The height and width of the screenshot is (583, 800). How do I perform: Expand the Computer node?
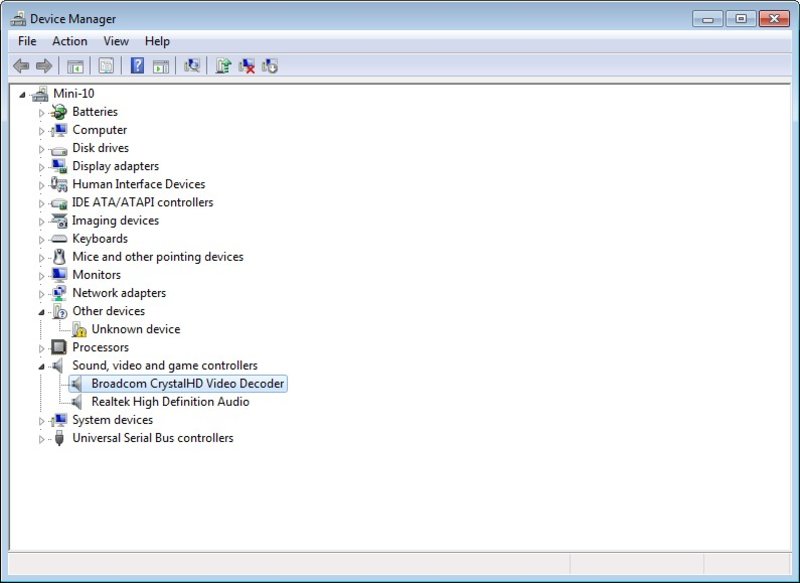tap(41, 131)
